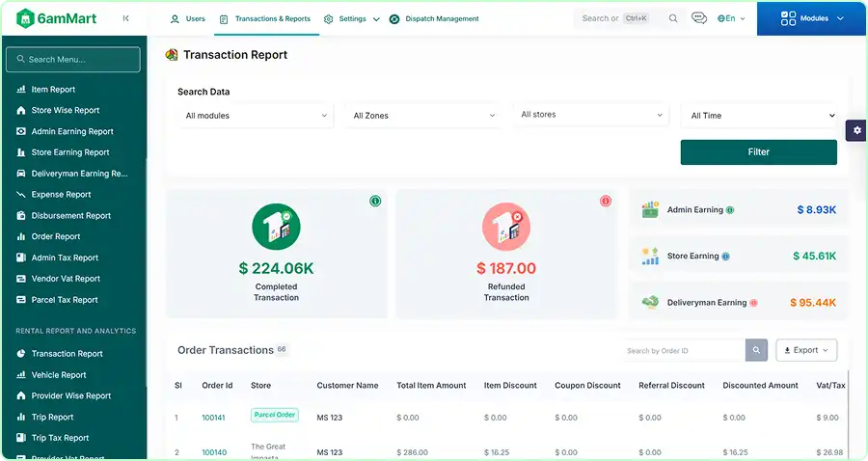The image size is (868, 461).
Task: Click the Referral Discount column header
Action: (671, 385)
